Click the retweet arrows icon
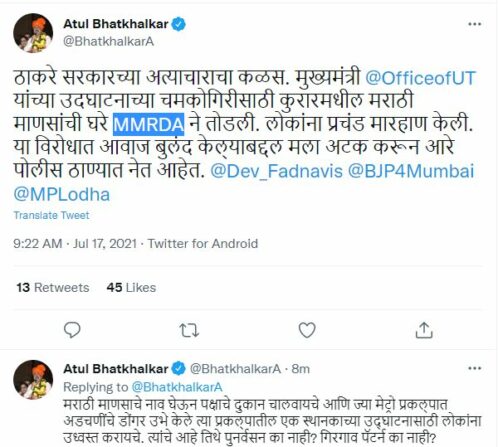Image resolution: width=498 pixels, height=447 pixels. (x=189, y=330)
